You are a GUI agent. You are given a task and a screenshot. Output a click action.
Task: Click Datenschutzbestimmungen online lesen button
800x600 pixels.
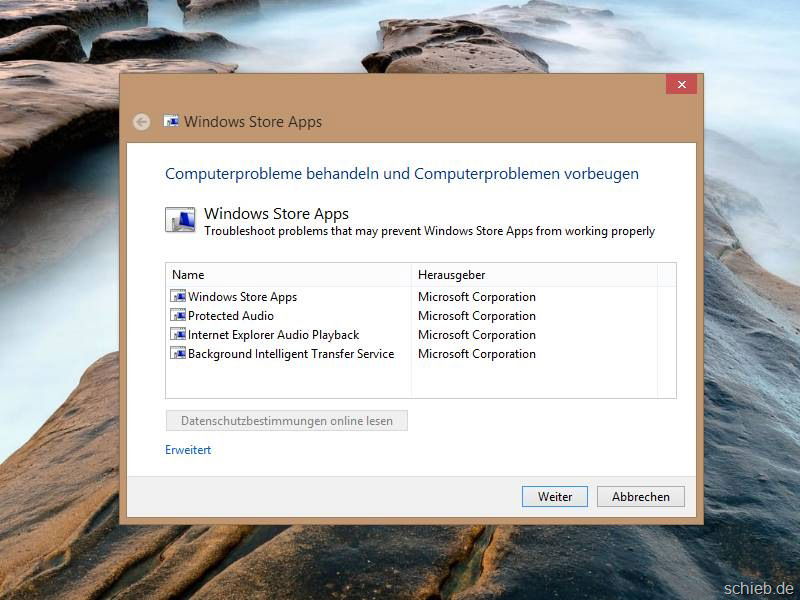pyautogui.click(x=287, y=421)
